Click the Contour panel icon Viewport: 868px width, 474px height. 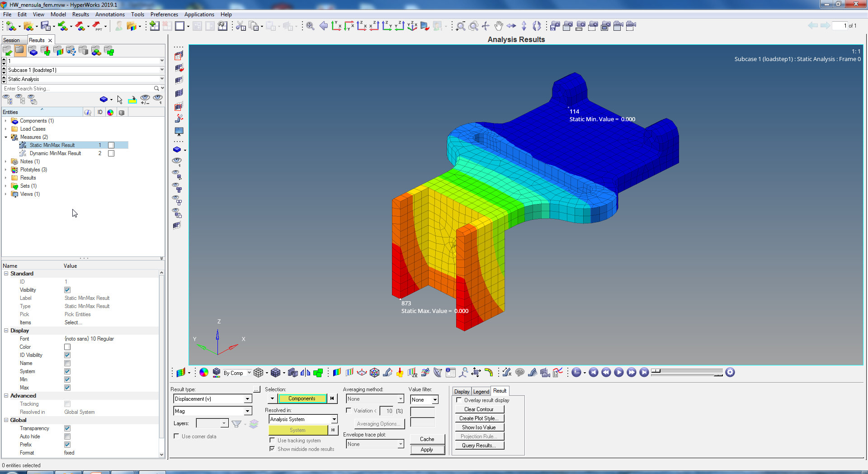337,372
